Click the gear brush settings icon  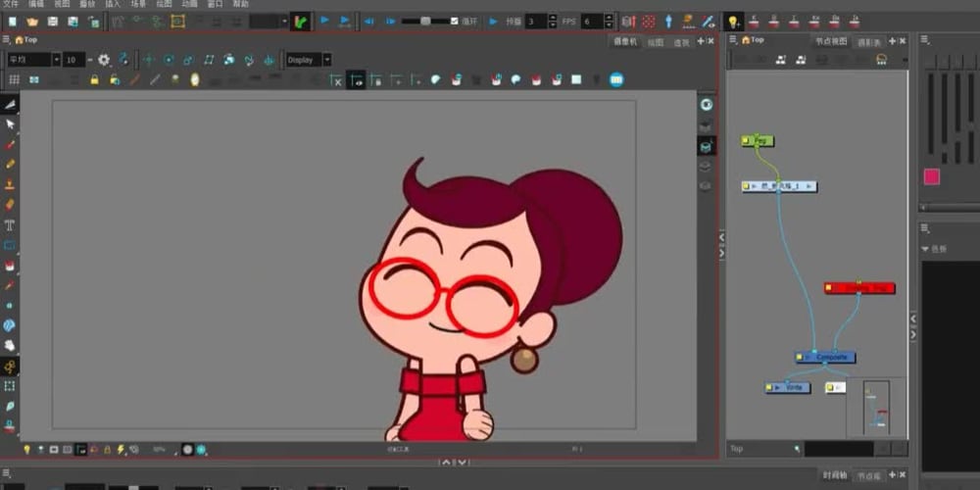tap(104, 60)
